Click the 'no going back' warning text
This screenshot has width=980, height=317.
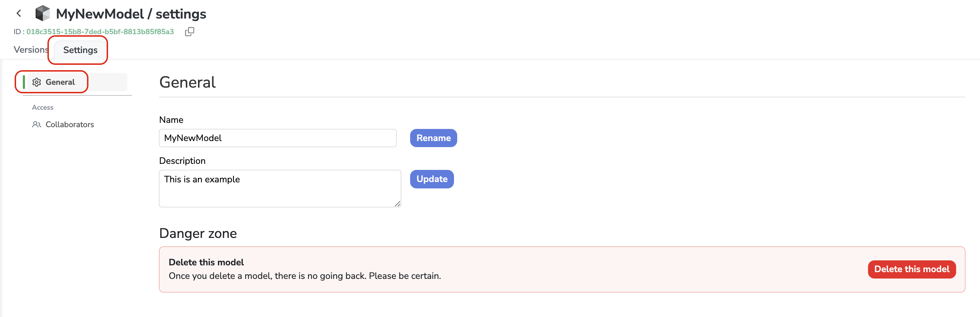click(305, 276)
